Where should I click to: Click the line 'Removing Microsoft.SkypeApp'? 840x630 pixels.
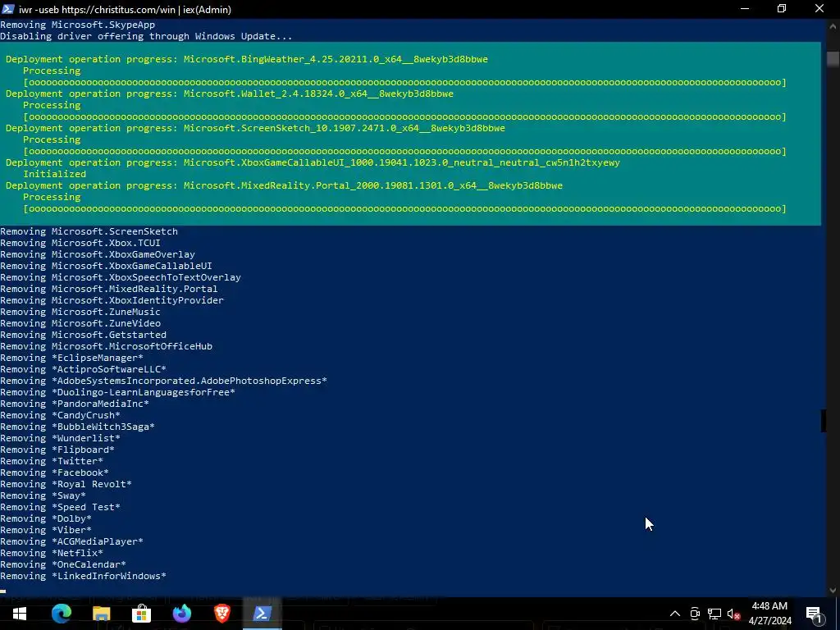click(x=78, y=25)
